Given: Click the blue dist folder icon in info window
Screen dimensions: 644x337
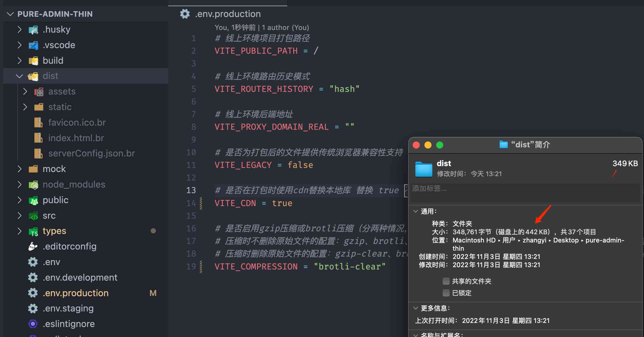Looking at the screenshot, I should pos(424,169).
